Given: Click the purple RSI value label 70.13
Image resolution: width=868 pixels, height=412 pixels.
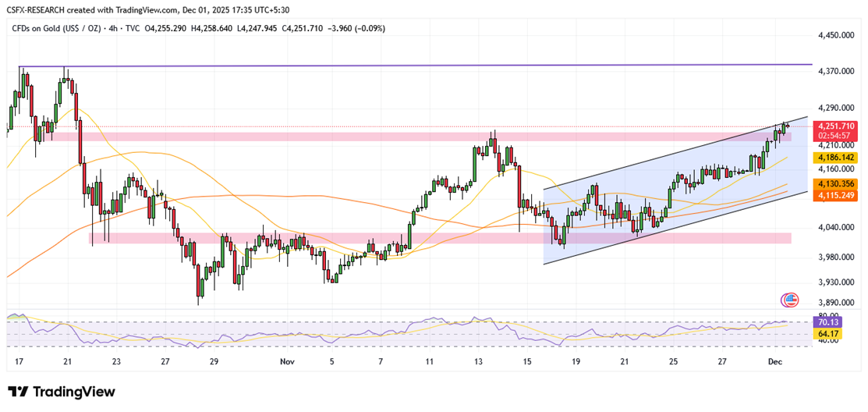Looking at the screenshot, I should (x=827, y=321).
